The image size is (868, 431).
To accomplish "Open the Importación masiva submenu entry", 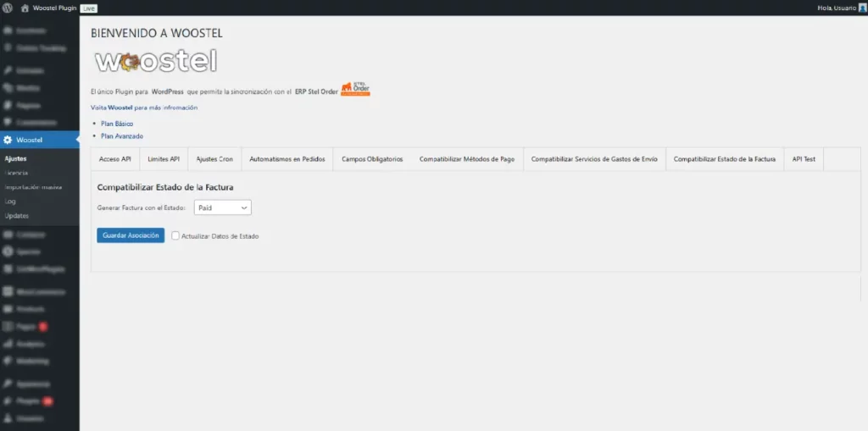I will click(33, 187).
